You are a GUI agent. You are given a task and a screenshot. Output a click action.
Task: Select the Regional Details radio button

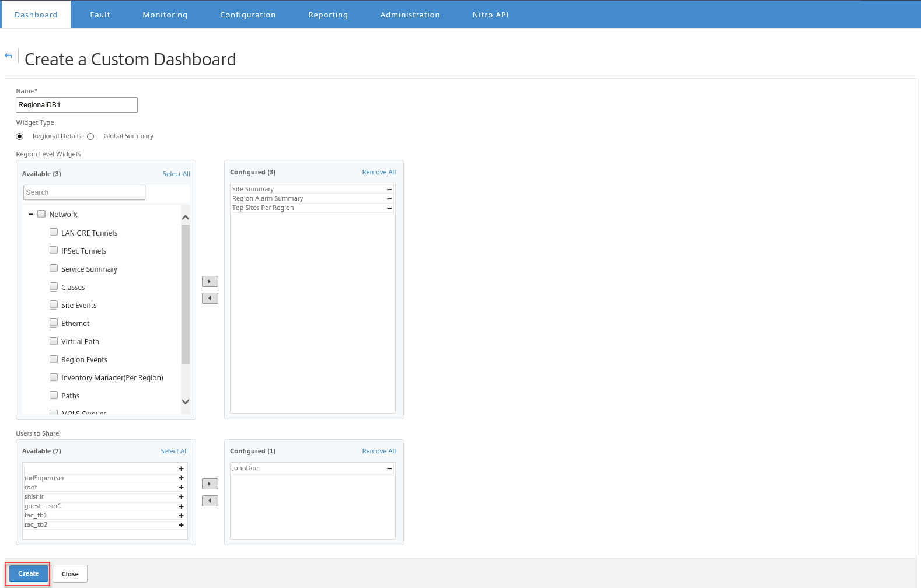pyautogui.click(x=20, y=136)
